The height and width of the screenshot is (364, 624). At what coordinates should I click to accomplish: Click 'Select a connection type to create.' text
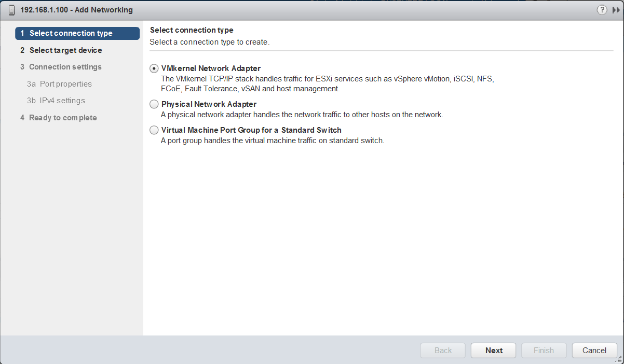point(210,42)
